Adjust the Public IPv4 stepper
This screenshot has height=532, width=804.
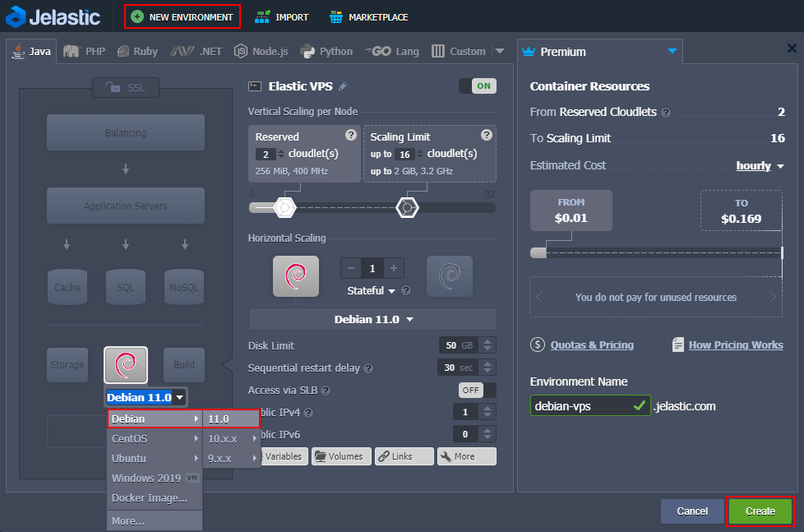(x=487, y=411)
